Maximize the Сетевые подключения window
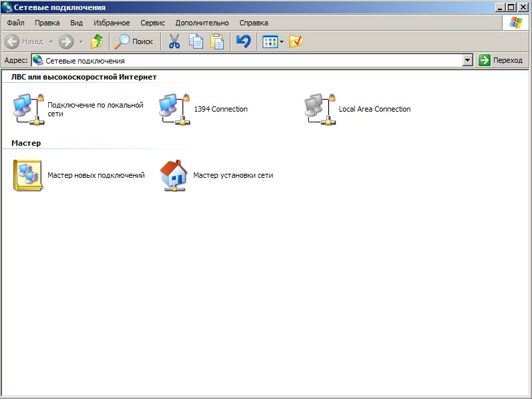532x399 pixels. tap(511, 7)
